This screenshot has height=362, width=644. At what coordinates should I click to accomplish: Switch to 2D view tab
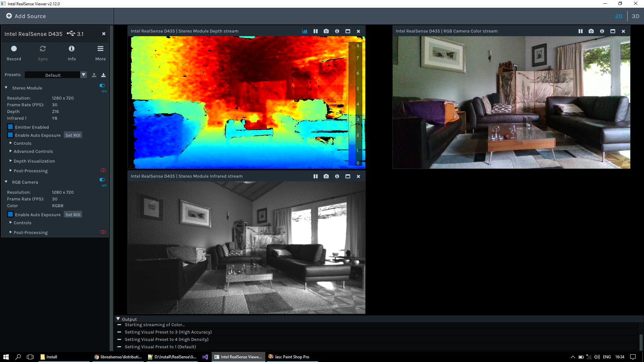click(619, 16)
